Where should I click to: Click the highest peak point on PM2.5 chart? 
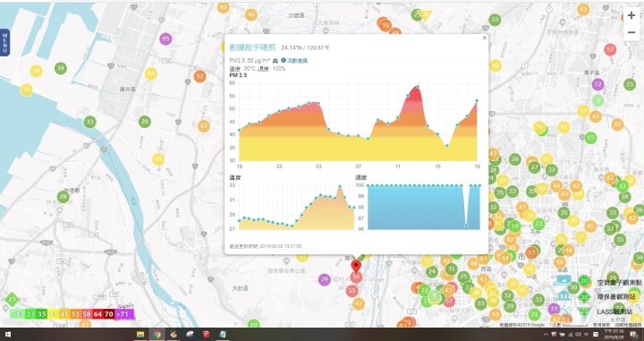(x=418, y=86)
